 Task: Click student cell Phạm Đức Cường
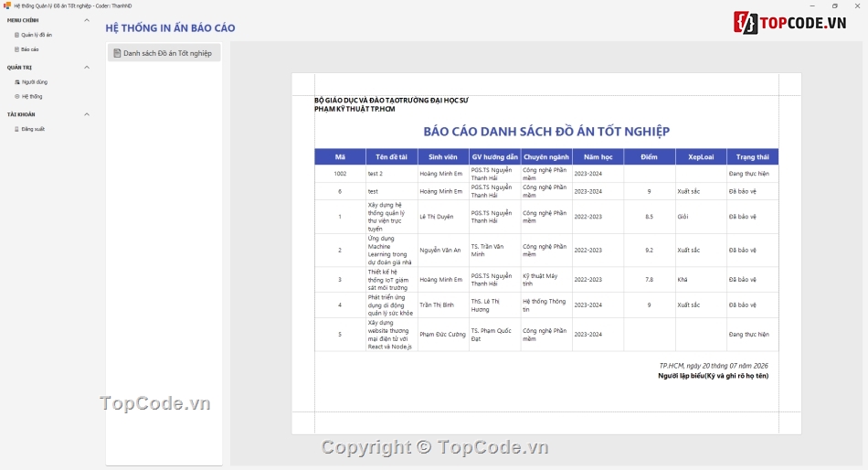coord(443,335)
